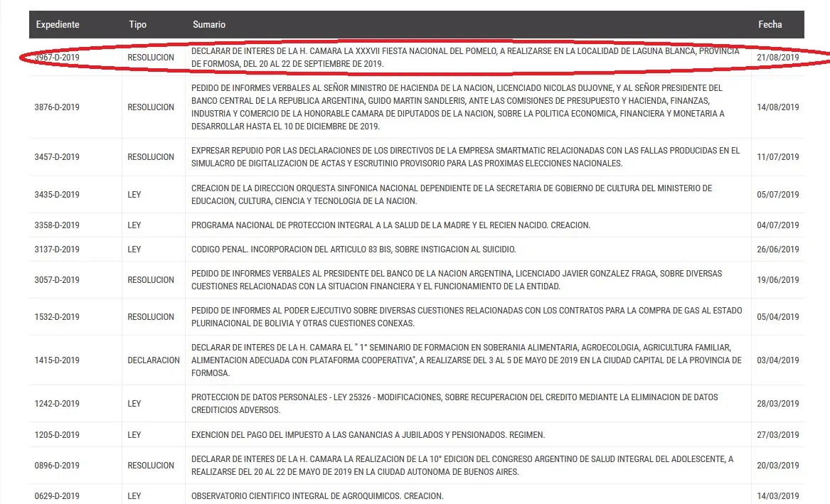Select expediente 3876-D-2019
Screen dimensions: 830x504
(x=57, y=107)
